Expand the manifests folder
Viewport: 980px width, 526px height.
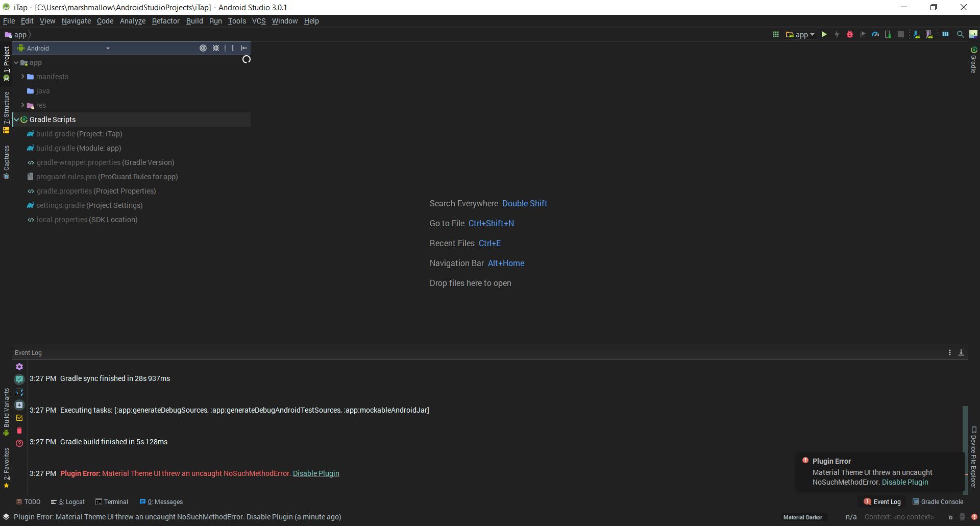22,77
